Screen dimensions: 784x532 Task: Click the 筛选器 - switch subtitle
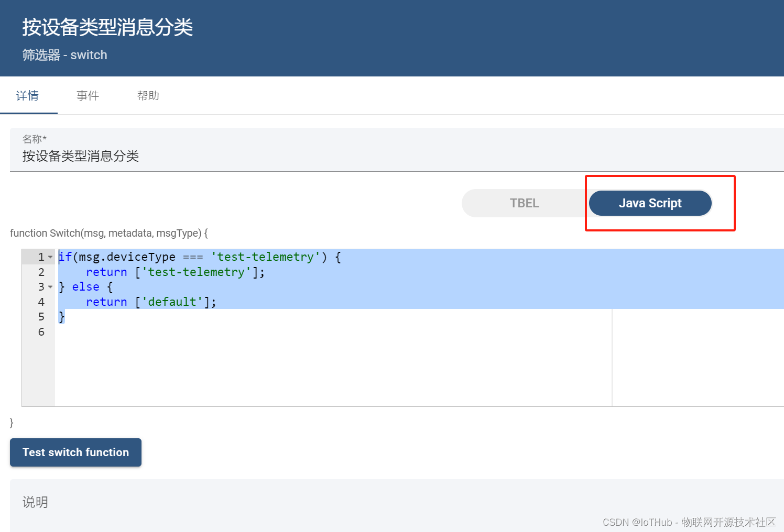click(x=64, y=55)
